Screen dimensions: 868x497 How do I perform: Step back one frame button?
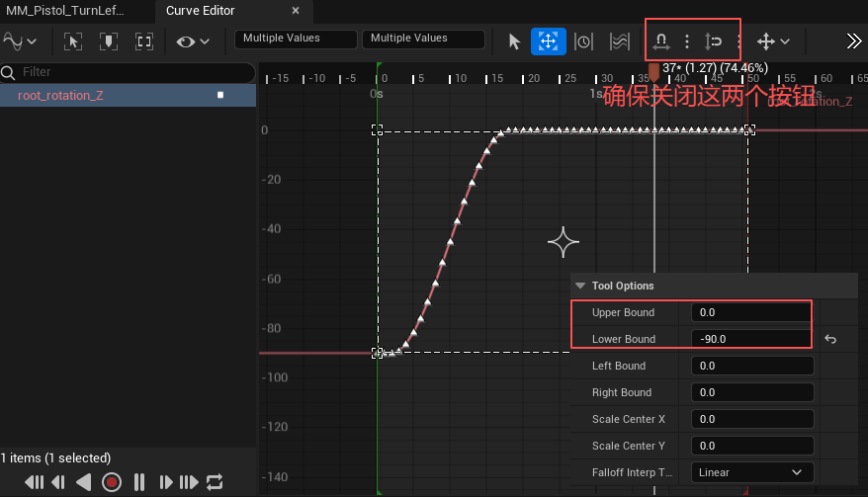coord(58,482)
